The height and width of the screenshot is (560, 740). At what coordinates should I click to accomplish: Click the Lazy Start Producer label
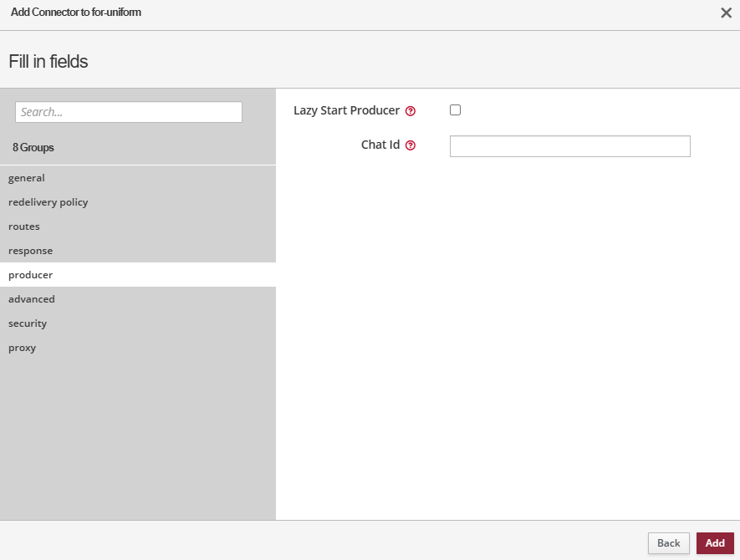point(346,110)
